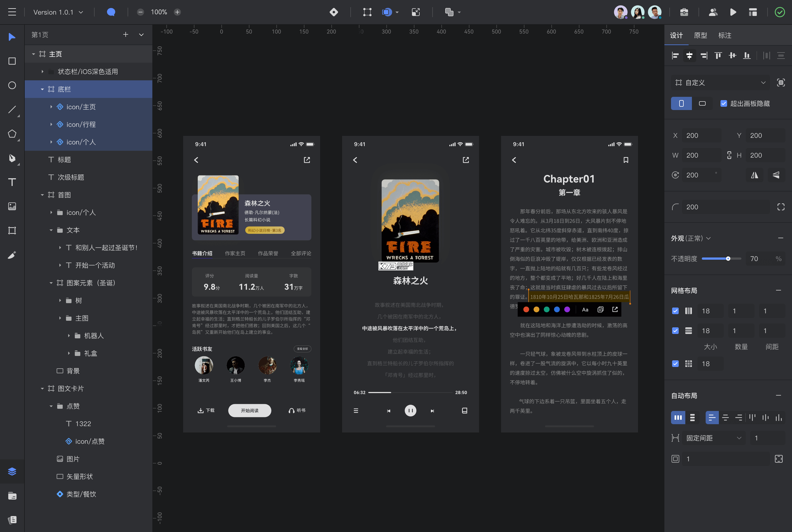Image resolution: width=792 pixels, height=532 pixels.
Task: Toggle 超出画板隐藏 checkbox
Action: point(724,103)
